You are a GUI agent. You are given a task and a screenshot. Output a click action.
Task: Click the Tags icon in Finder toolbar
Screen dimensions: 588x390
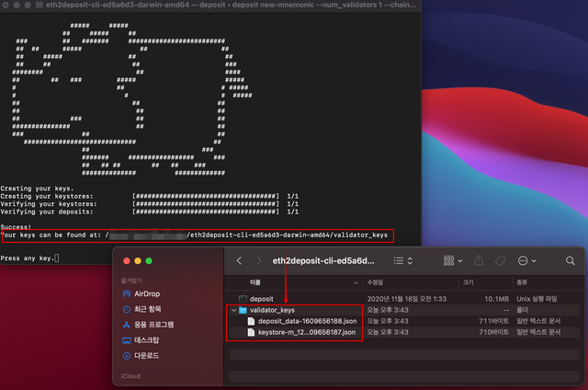click(x=500, y=260)
